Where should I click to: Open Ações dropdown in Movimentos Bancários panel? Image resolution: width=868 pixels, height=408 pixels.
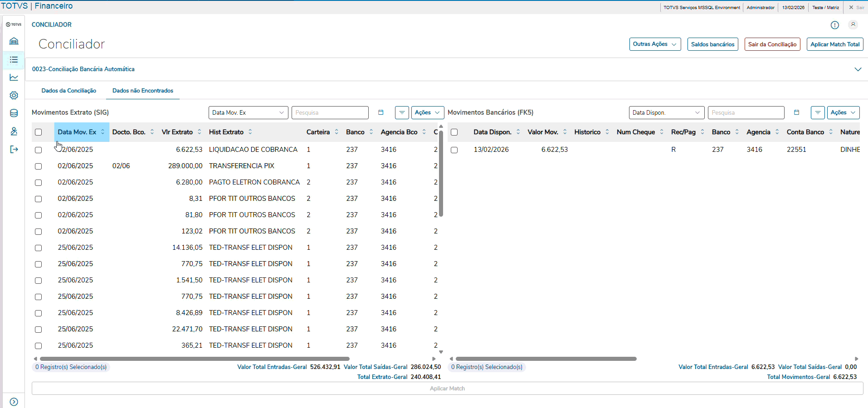[843, 112]
